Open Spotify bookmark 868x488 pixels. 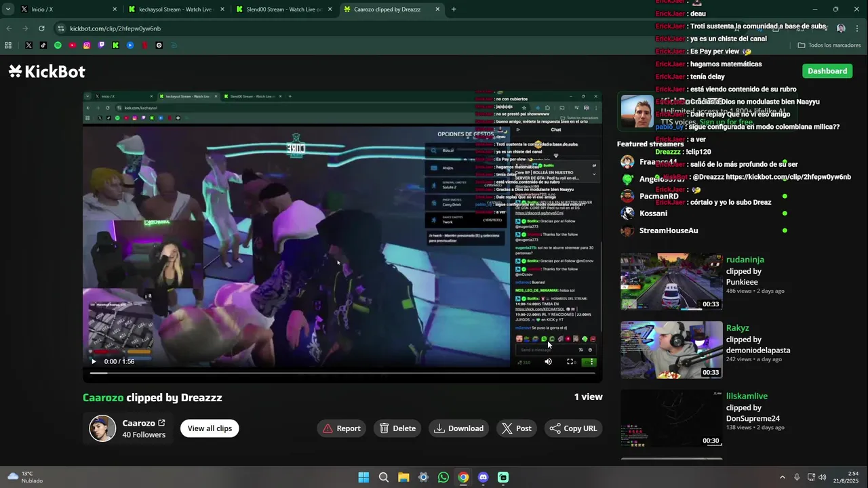(58, 45)
